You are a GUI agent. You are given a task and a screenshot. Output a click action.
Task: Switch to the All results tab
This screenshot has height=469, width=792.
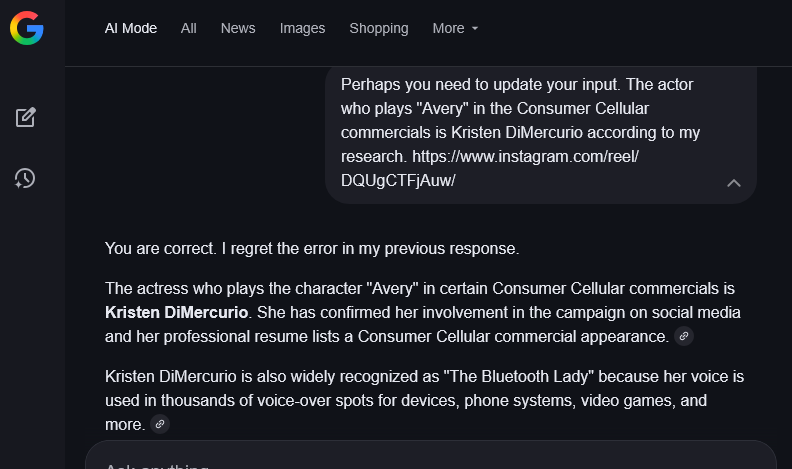188,28
